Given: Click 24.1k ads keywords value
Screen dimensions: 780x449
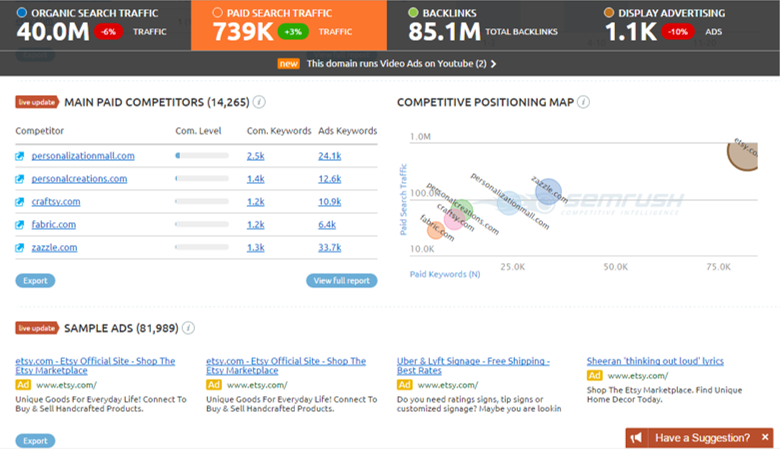Looking at the screenshot, I should click(329, 156).
